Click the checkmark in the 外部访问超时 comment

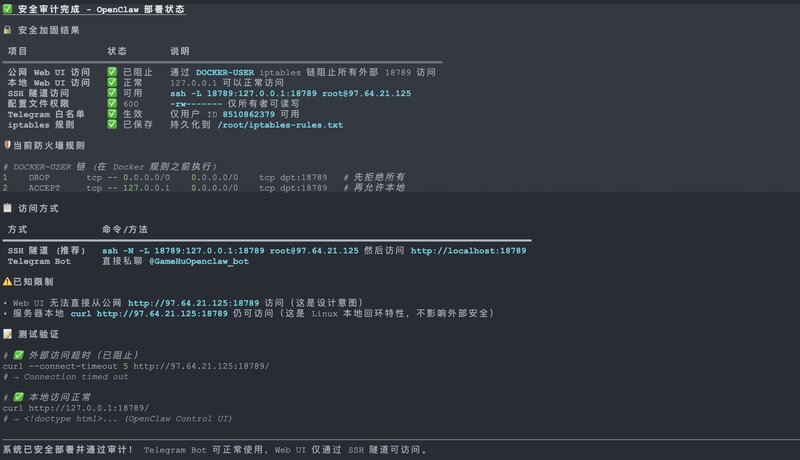[x=17, y=355]
